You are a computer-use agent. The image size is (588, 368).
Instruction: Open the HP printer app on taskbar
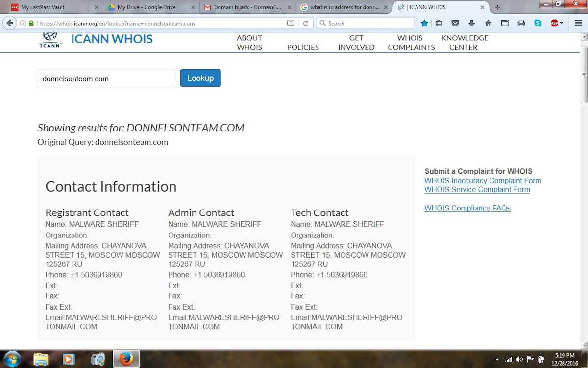click(98, 359)
